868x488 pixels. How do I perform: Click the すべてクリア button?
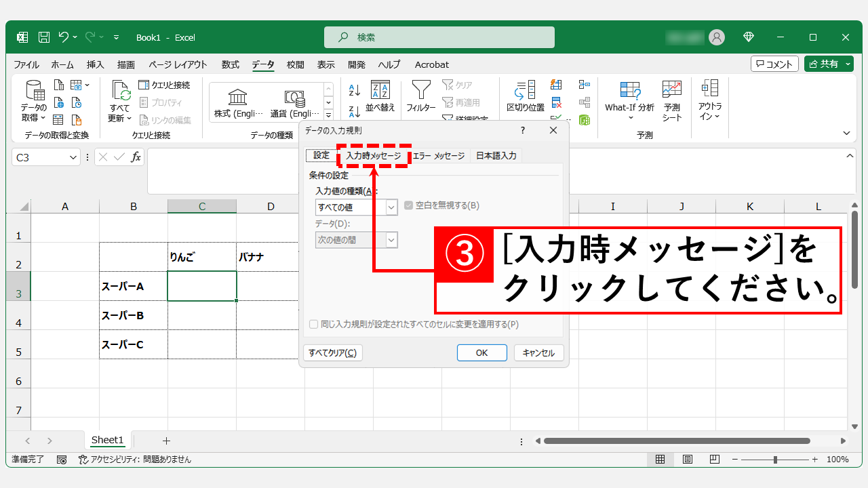[x=333, y=352]
